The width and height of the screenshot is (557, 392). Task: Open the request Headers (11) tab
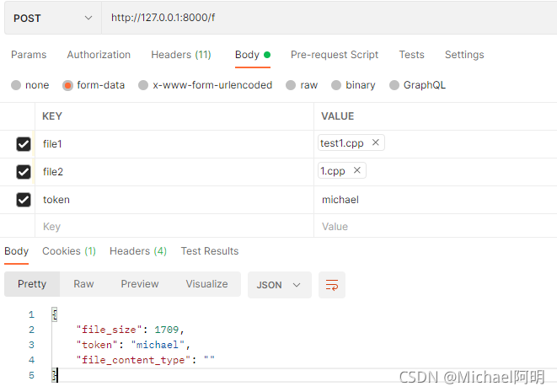point(181,55)
